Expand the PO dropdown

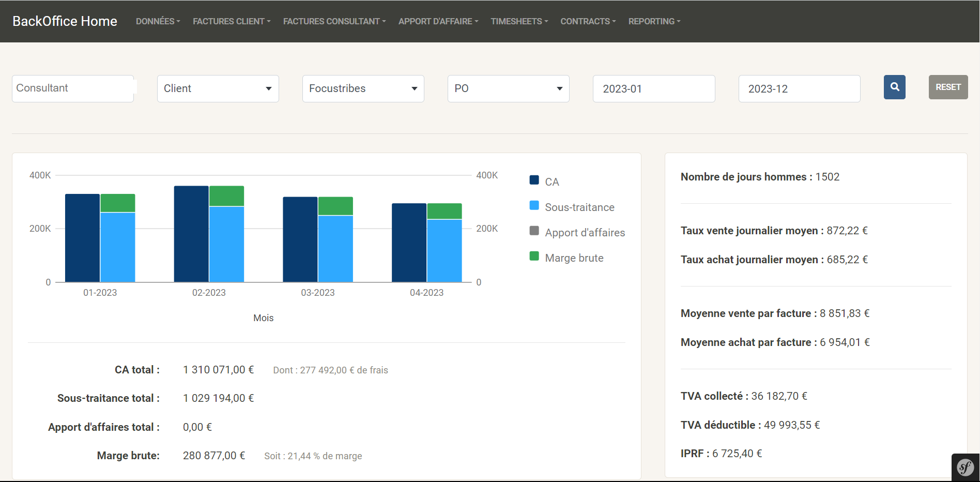509,88
